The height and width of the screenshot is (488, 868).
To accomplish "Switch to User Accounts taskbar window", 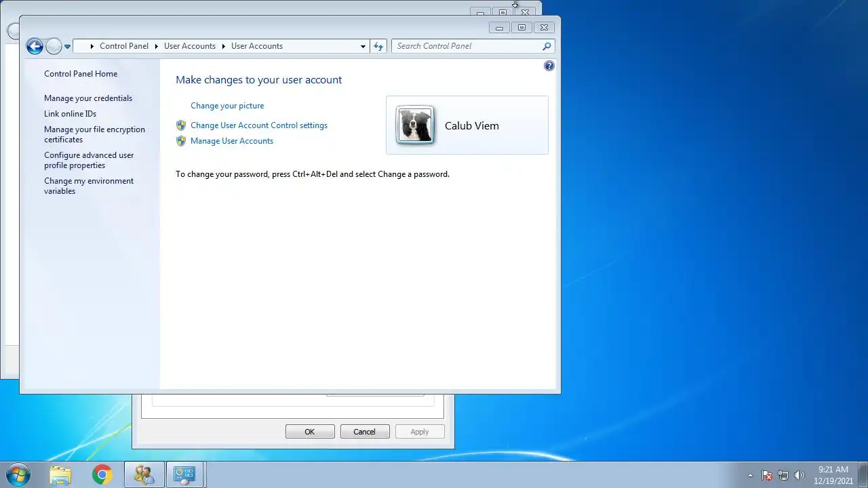I will tap(144, 474).
